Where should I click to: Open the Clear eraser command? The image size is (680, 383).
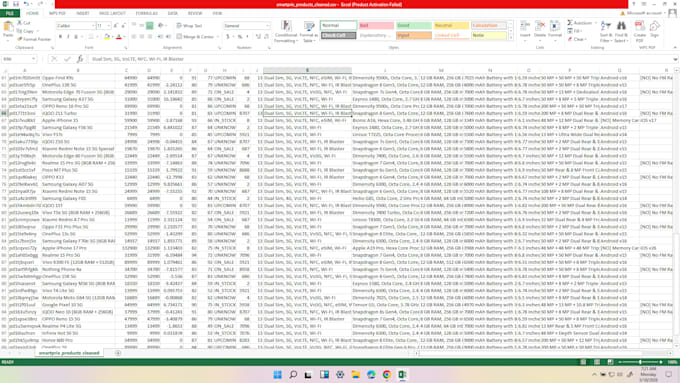[577, 39]
